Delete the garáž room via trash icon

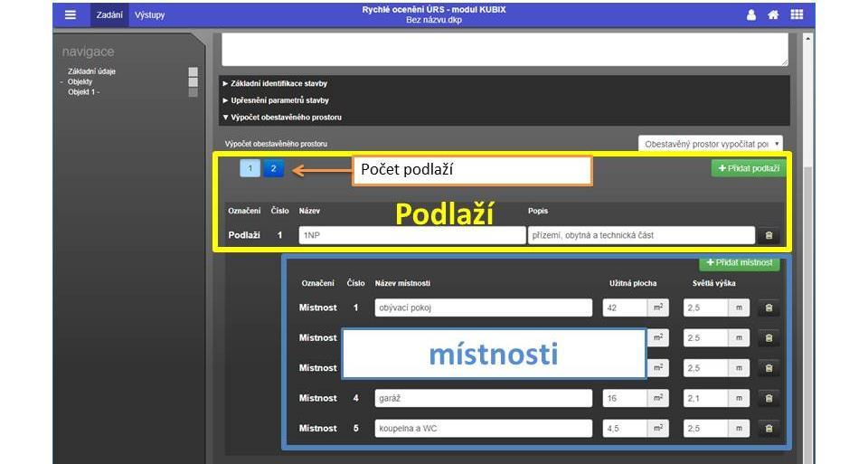(769, 398)
